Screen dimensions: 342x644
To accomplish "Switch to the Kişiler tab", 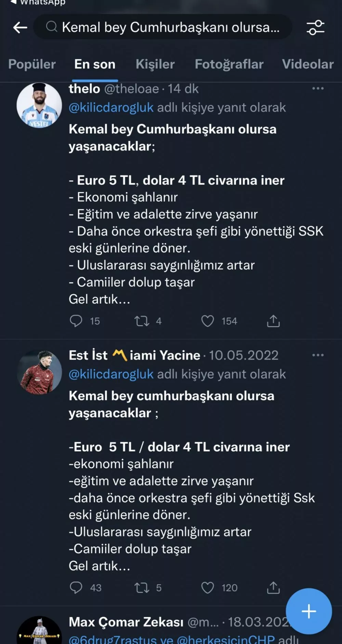I will point(155,64).
